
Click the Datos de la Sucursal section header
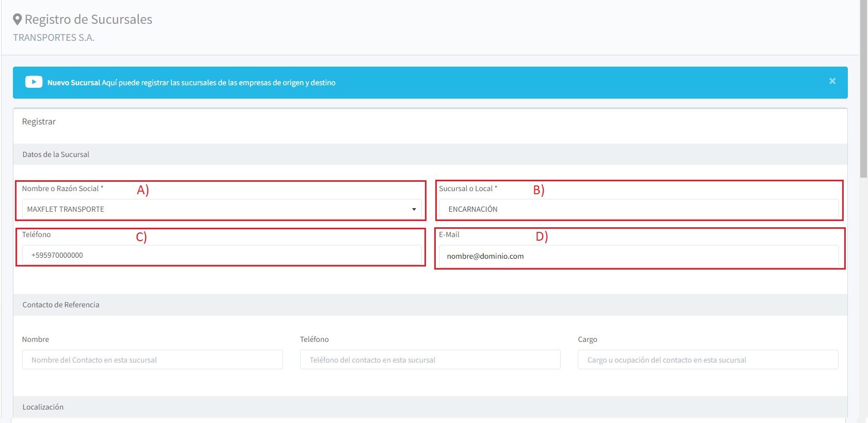[x=56, y=154]
